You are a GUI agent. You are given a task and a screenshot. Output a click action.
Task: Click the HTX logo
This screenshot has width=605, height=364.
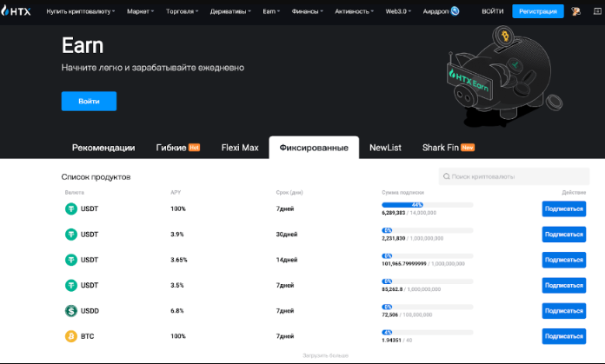(16, 10)
